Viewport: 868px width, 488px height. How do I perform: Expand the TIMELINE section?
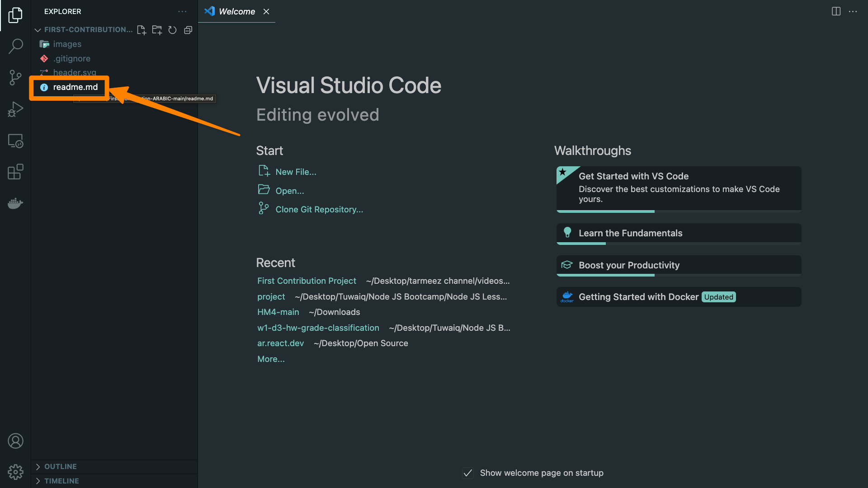(61, 481)
